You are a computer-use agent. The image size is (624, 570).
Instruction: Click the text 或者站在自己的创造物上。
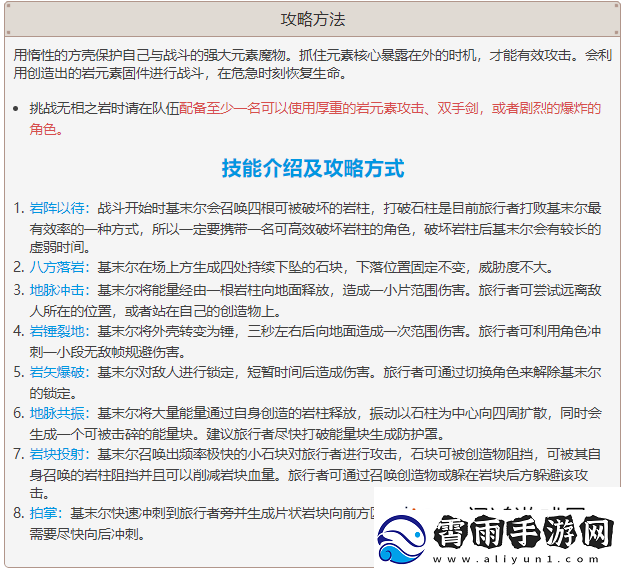coord(203,311)
